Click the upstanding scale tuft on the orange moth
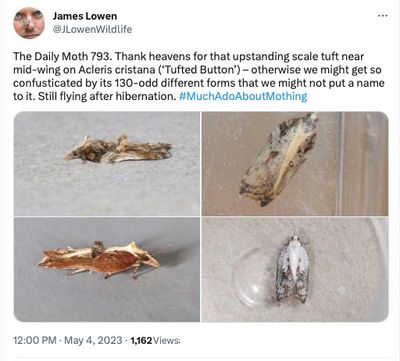The width and height of the screenshot is (400, 361). (98, 248)
